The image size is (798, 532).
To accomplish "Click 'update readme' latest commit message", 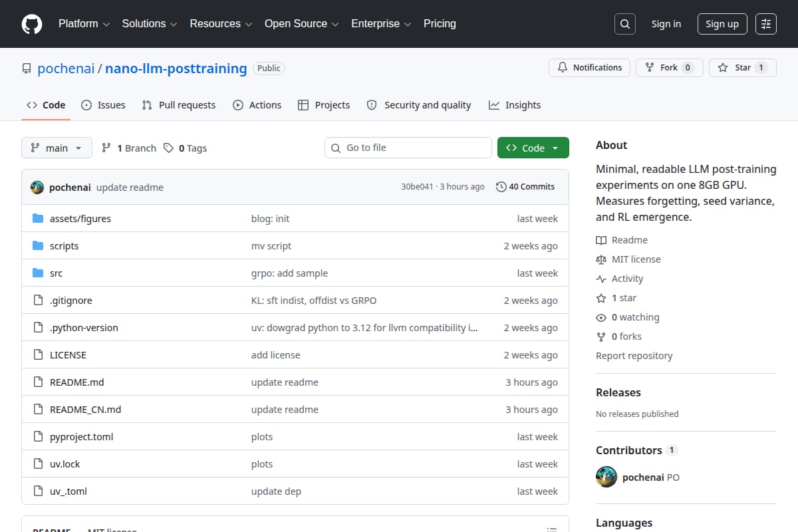I will (x=130, y=188).
